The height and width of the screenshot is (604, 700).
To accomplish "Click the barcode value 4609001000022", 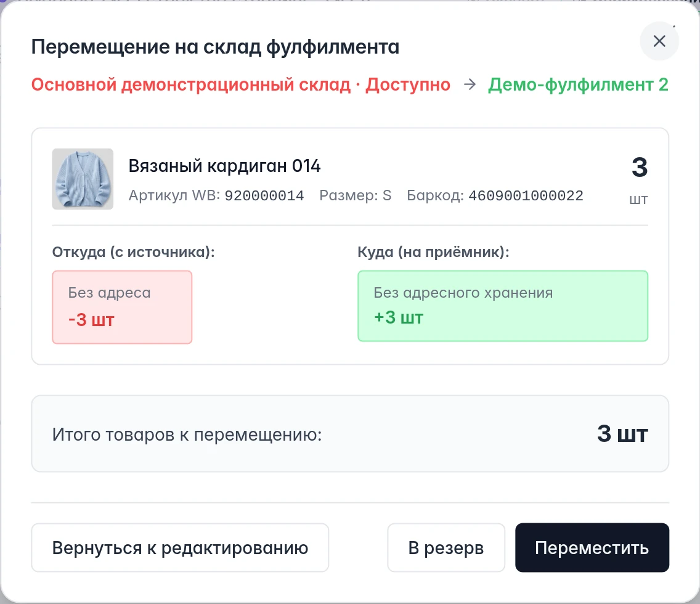I will (526, 195).
